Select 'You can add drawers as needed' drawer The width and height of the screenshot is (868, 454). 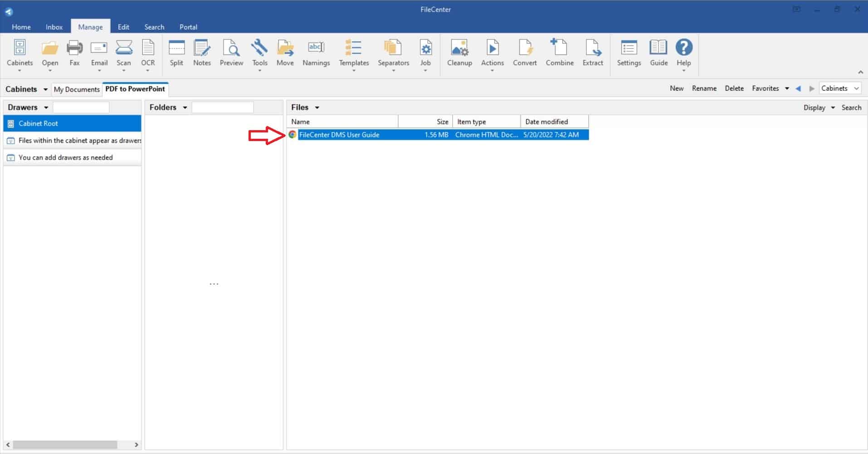point(72,157)
